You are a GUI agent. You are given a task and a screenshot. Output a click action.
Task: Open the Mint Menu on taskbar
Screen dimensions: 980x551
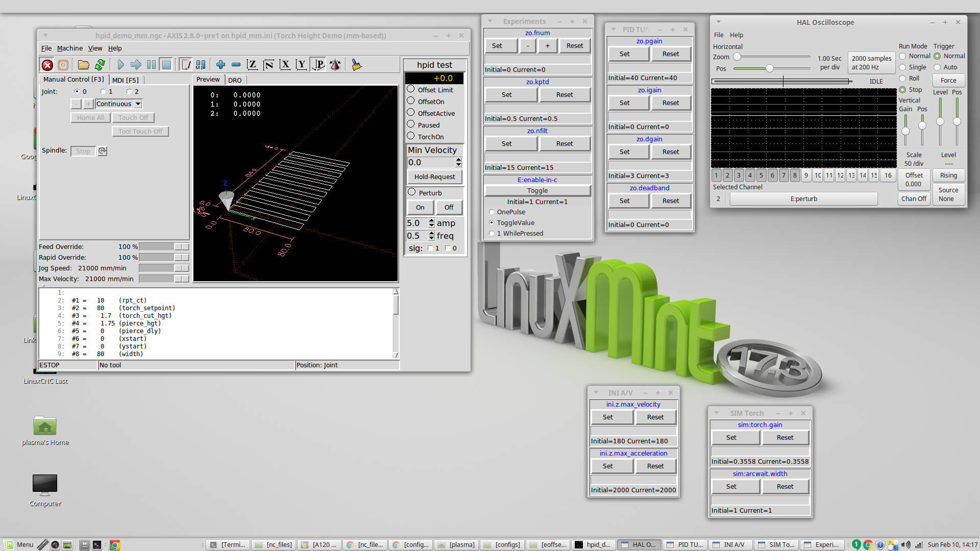click(18, 544)
